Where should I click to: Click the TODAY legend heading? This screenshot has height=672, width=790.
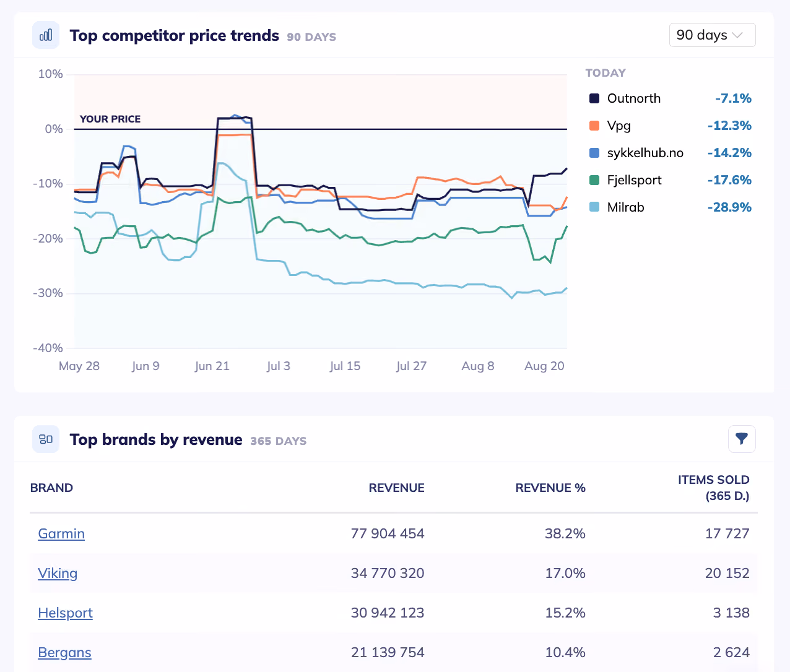(606, 73)
